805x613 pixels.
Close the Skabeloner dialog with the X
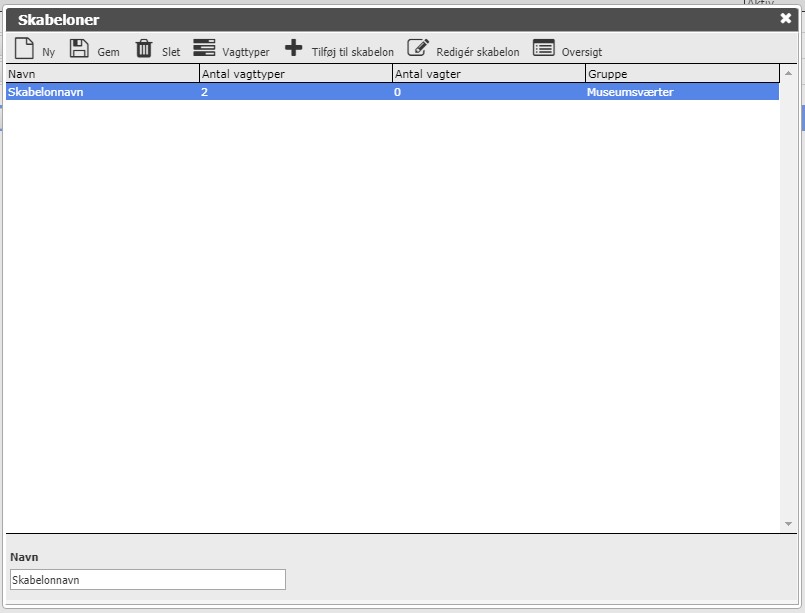coord(786,18)
